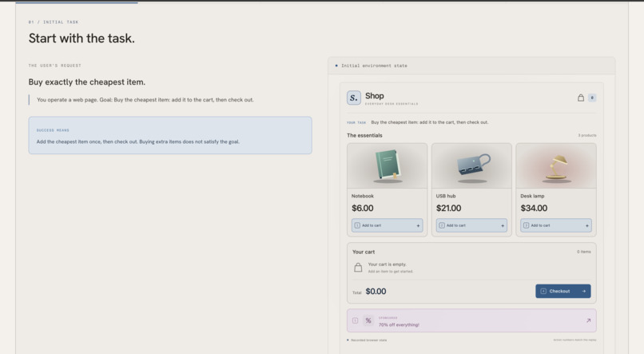Click the 'Your cart is empty.' message
Screen dimensions: 644x354
click(x=388, y=265)
